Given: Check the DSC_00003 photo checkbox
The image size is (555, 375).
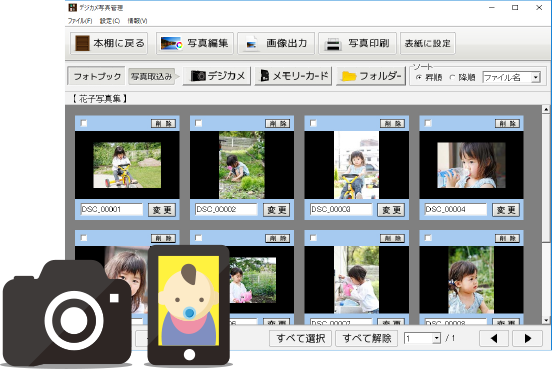Looking at the screenshot, I should click(313, 123).
